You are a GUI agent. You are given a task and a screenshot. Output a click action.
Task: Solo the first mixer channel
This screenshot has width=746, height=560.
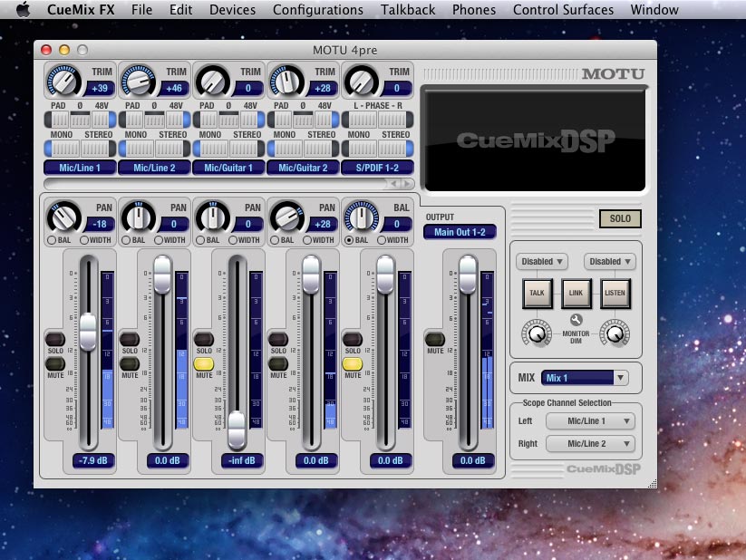pyautogui.click(x=54, y=338)
